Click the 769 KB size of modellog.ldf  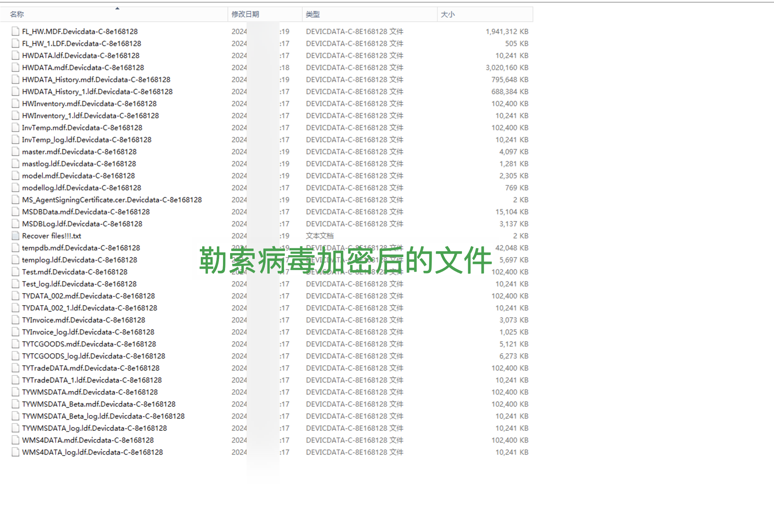coord(517,188)
